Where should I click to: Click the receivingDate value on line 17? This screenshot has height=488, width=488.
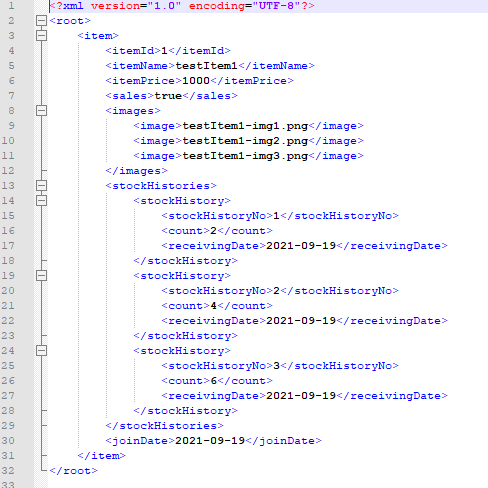coord(301,246)
